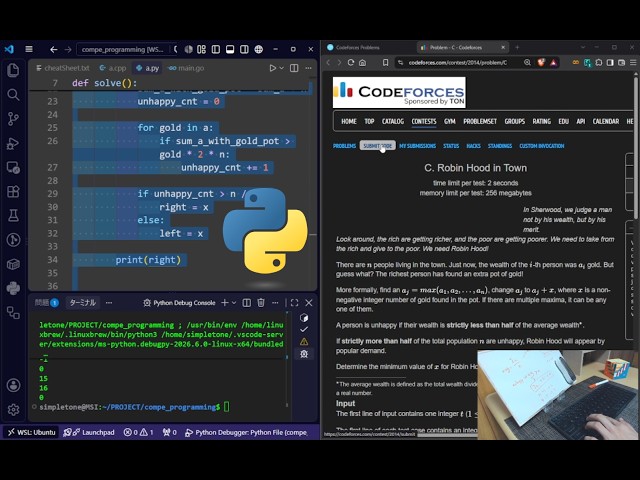Click the browser page vertical scrollbar
The image size is (640, 480).
coord(636,147)
